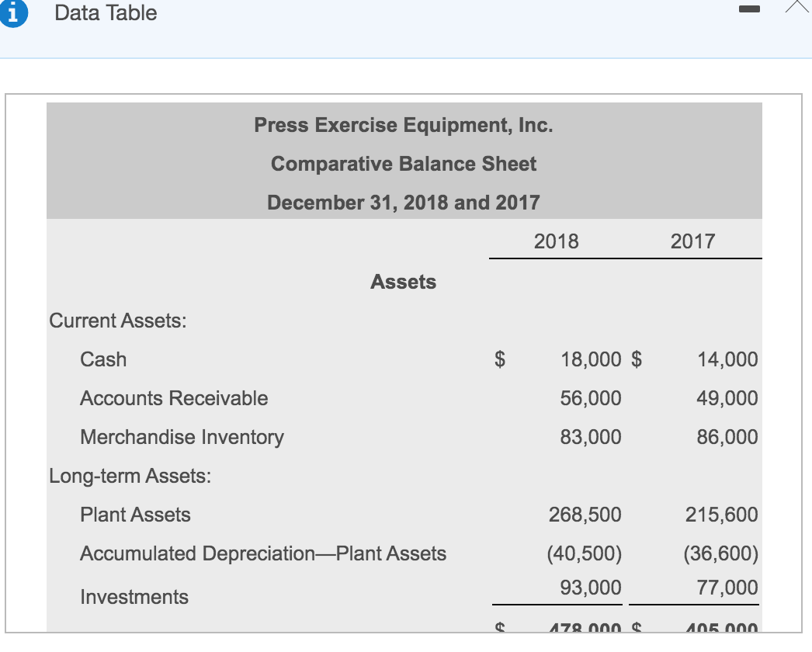Click the Comparative Balance Sheet subtitle
The width and height of the screenshot is (812, 652).
tap(404, 164)
